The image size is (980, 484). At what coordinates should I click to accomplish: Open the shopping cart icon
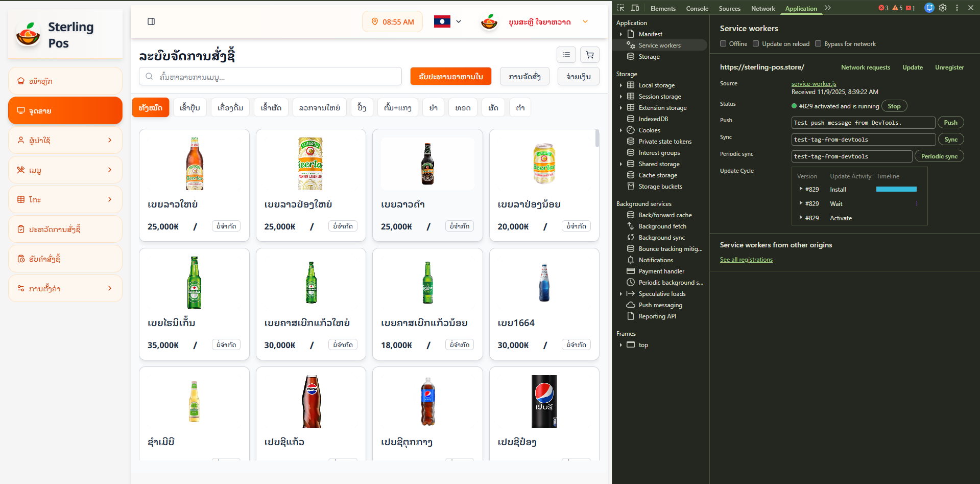tap(590, 55)
